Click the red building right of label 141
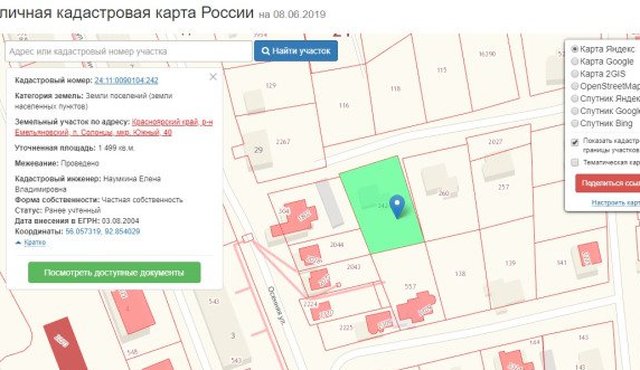This screenshot has height=370, width=640. [x=589, y=254]
